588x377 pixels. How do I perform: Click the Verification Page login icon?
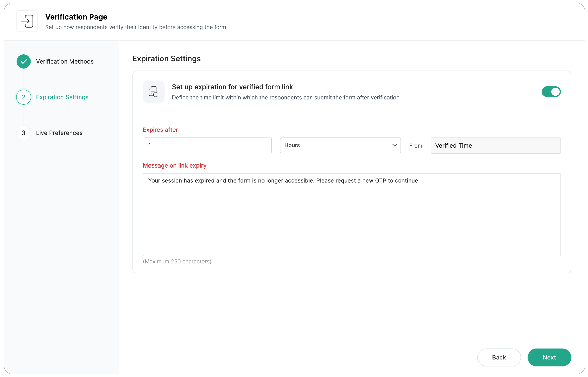(x=27, y=21)
